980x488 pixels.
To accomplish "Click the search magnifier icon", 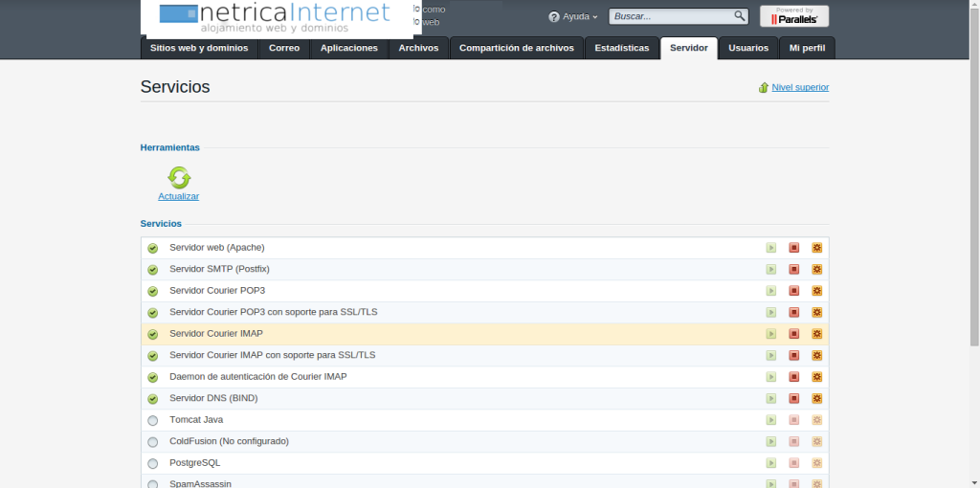I will 740,16.
